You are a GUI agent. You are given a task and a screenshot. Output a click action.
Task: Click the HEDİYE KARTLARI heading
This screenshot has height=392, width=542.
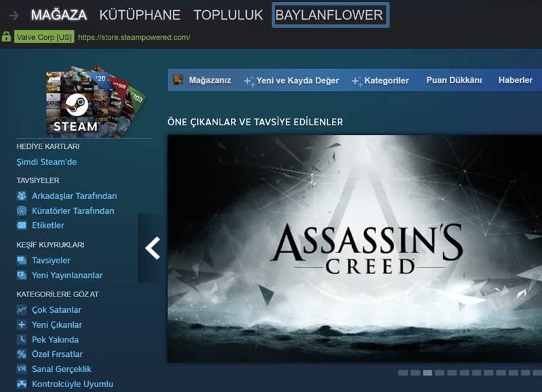tap(48, 146)
